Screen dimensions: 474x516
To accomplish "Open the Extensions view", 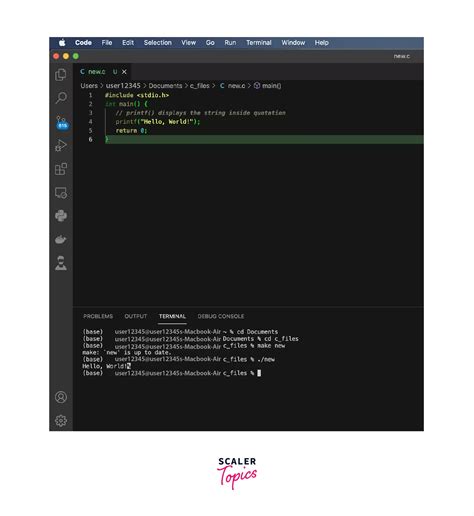I will pyautogui.click(x=61, y=169).
